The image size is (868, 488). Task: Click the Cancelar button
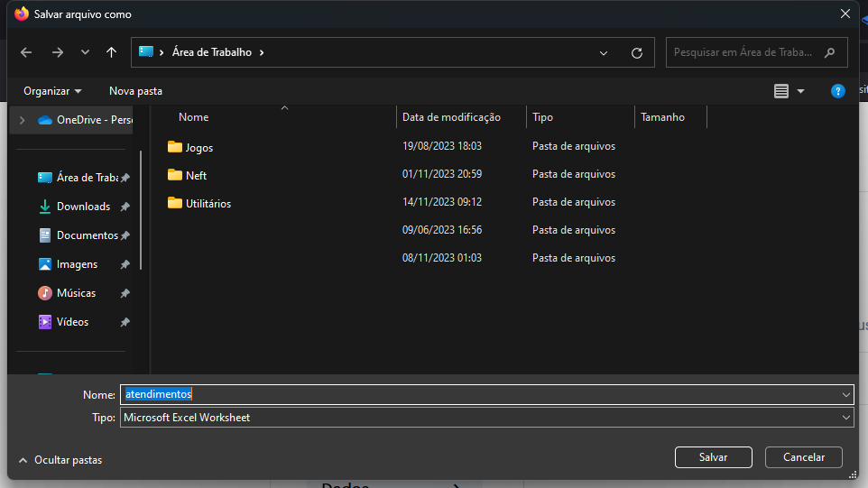[803, 457]
